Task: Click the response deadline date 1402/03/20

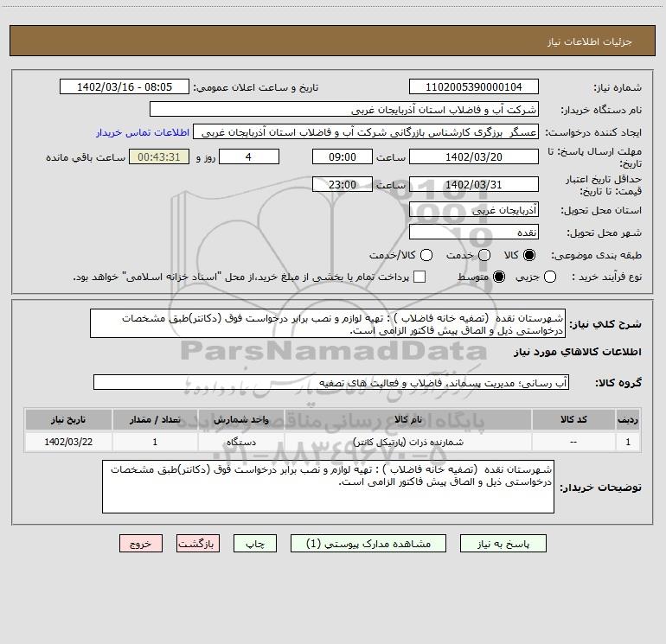Action: (474, 156)
